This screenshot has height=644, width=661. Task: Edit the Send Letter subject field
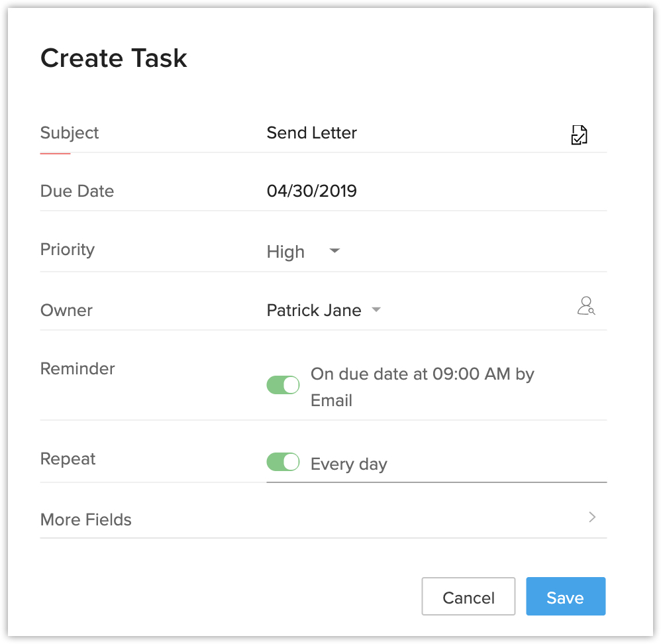point(312,133)
